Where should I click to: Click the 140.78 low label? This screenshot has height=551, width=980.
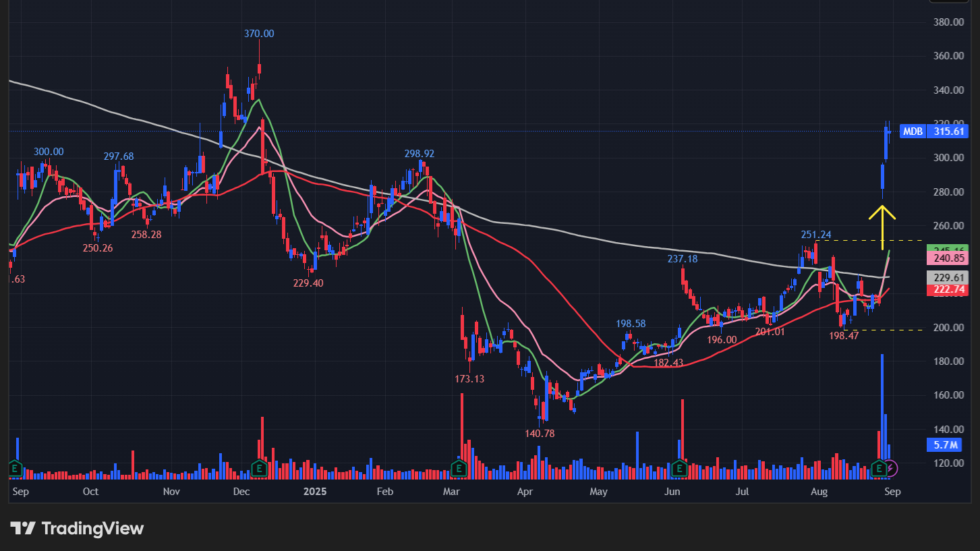(x=540, y=434)
